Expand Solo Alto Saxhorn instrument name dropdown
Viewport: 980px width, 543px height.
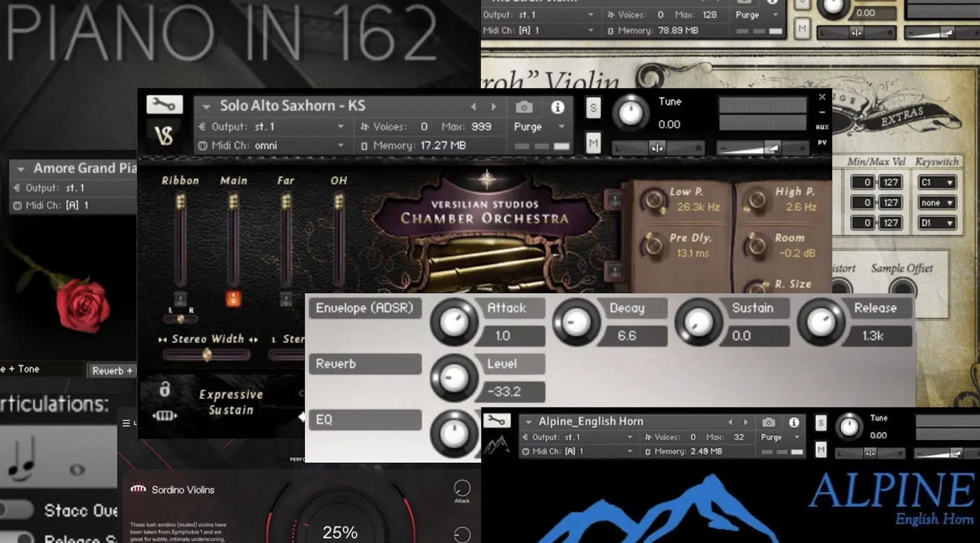(x=206, y=107)
